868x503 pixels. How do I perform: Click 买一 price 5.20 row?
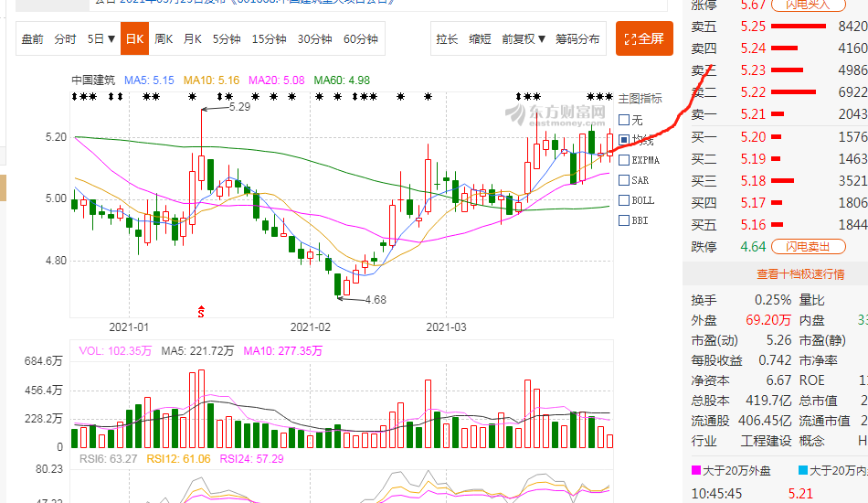pyautogui.click(x=779, y=137)
